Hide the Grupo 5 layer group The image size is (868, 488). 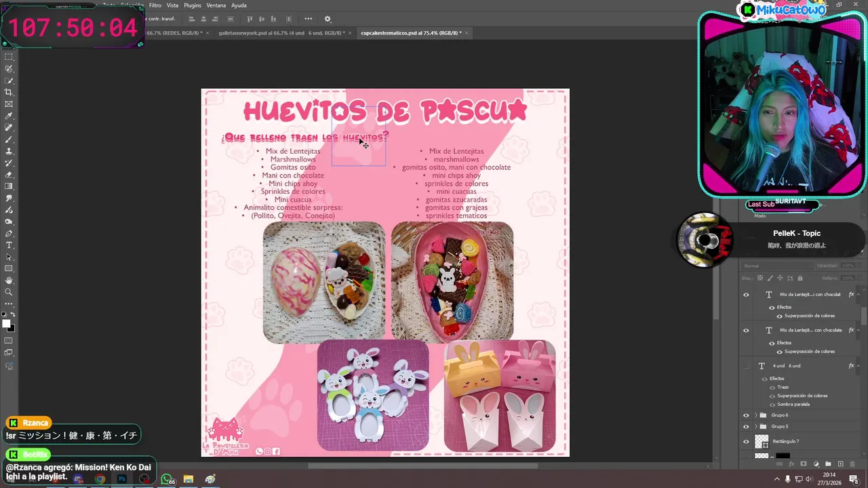tap(746, 427)
